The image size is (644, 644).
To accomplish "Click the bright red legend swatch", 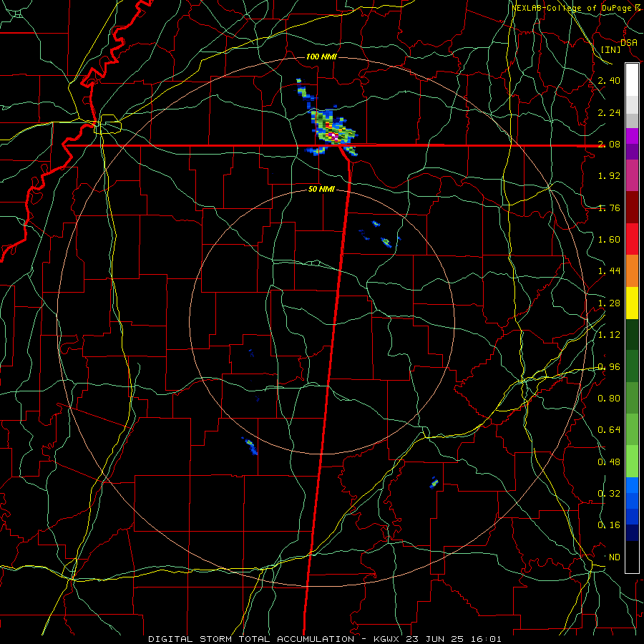I will point(632,239).
